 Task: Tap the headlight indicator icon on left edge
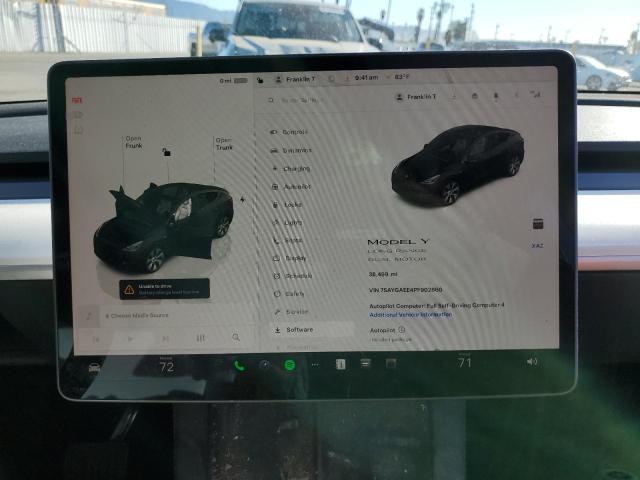point(78,115)
